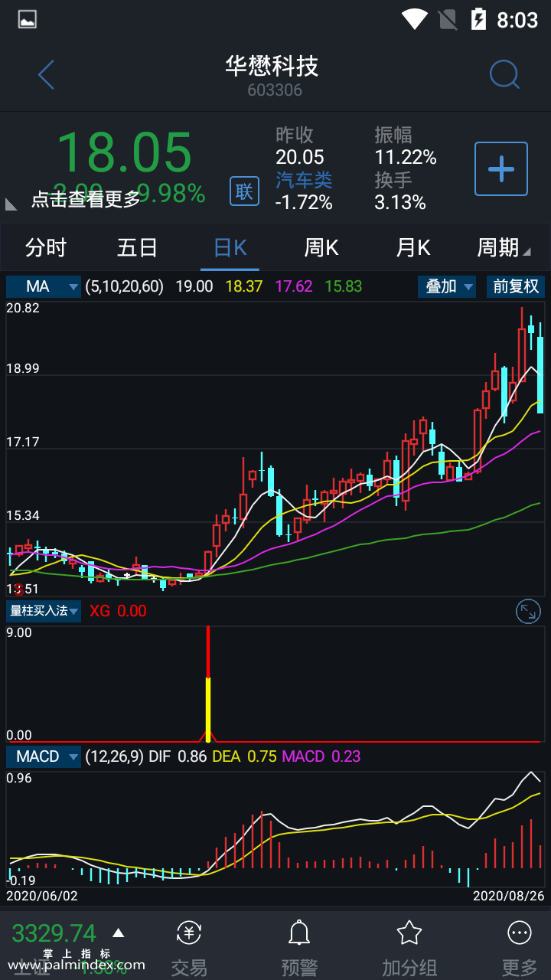Viewport: 551px width, 980px height.
Task: Tap the stock code 603306
Action: coord(275,90)
